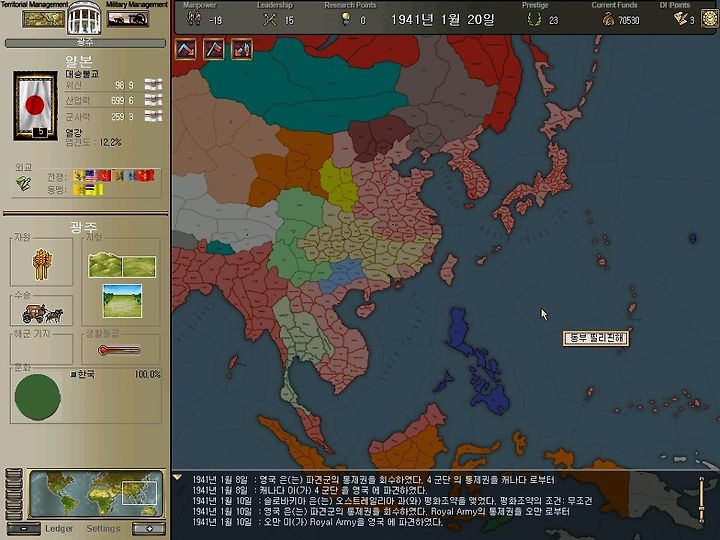Screen dimensions: 720x540
Task: Click the third map overlay button with arrows
Action: (x=242, y=49)
